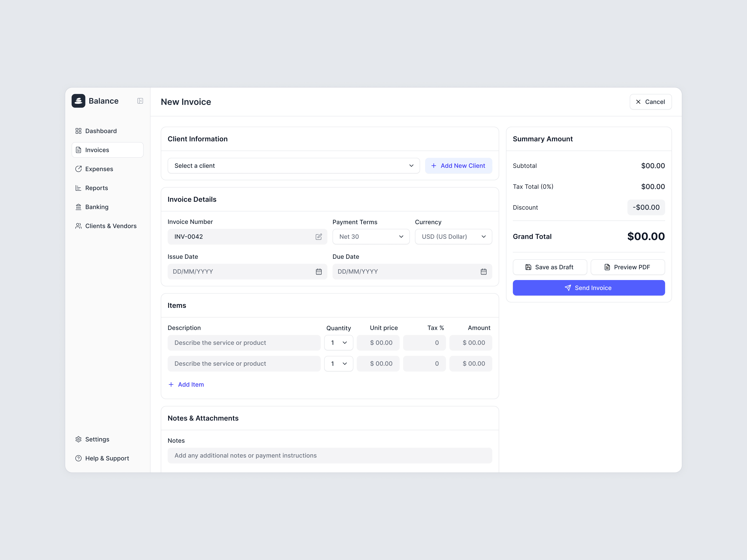Click the Notes input field
Screen dimensions: 747x560
point(330,455)
